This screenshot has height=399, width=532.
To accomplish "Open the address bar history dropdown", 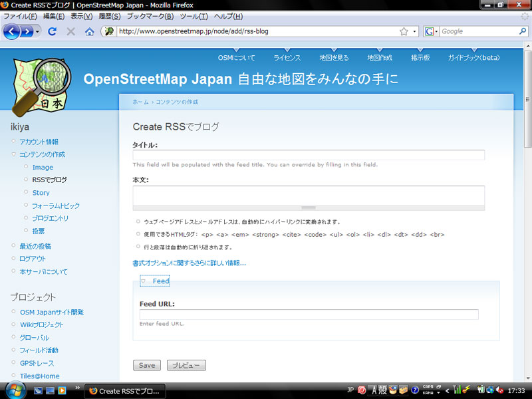I will coord(414,31).
